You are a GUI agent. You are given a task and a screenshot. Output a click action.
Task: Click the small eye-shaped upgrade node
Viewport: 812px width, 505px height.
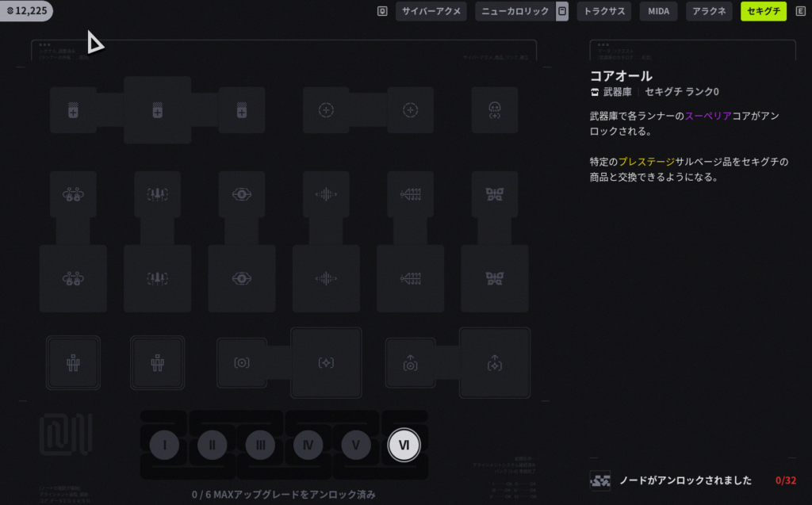coord(242,194)
